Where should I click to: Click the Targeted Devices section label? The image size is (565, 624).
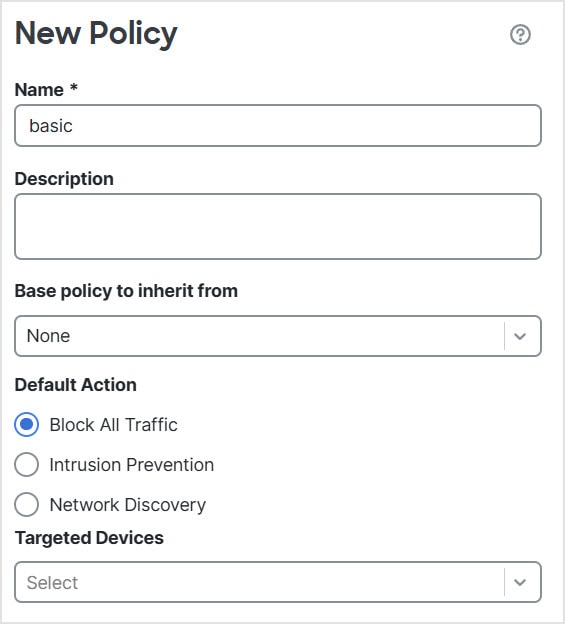89,538
